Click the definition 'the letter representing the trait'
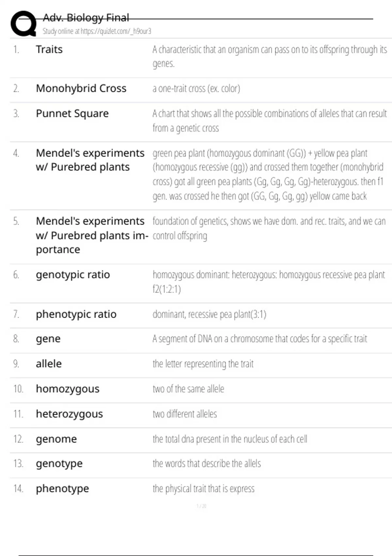392x556 pixels. coord(203,364)
